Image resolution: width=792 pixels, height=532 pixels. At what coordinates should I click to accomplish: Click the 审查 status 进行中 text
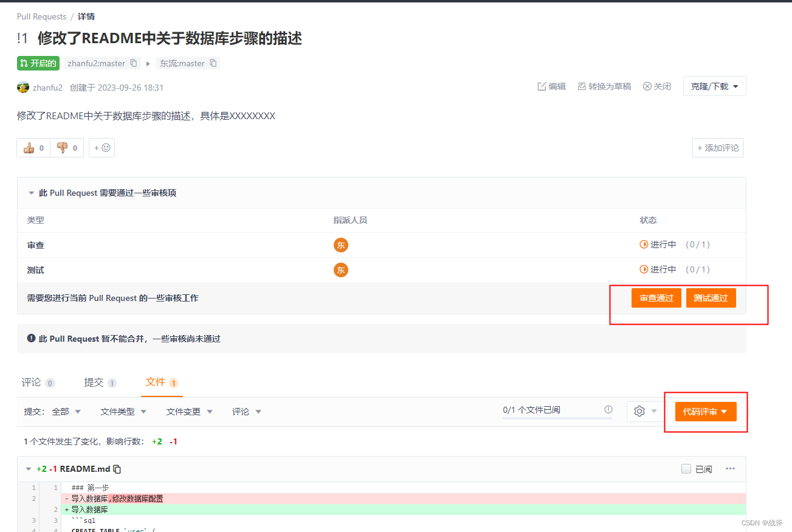tap(663, 244)
